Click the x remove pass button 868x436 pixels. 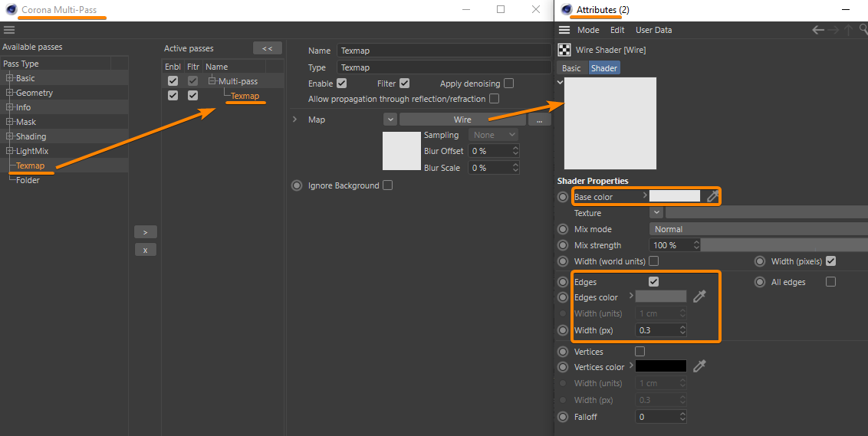pos(146,250)
